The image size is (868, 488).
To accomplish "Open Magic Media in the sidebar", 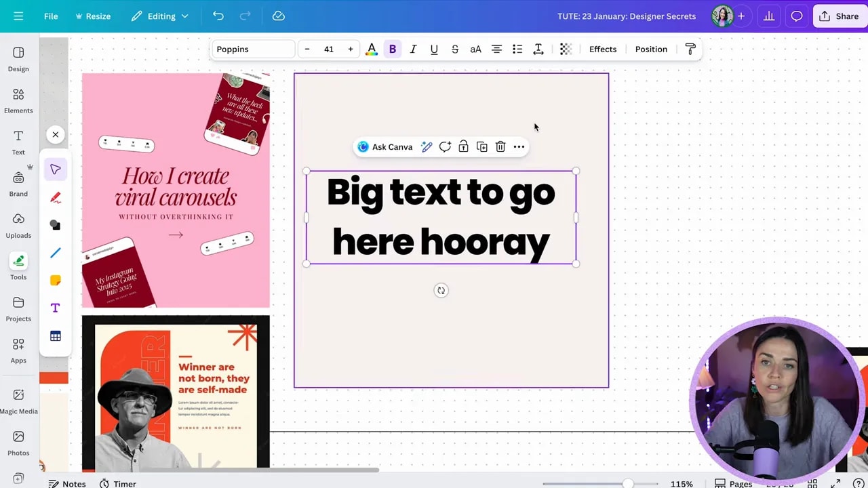I will coord(18,400).
